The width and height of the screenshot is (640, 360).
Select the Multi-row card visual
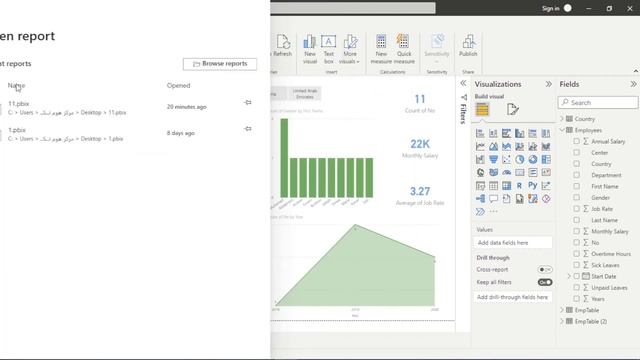tap(533, 172)
